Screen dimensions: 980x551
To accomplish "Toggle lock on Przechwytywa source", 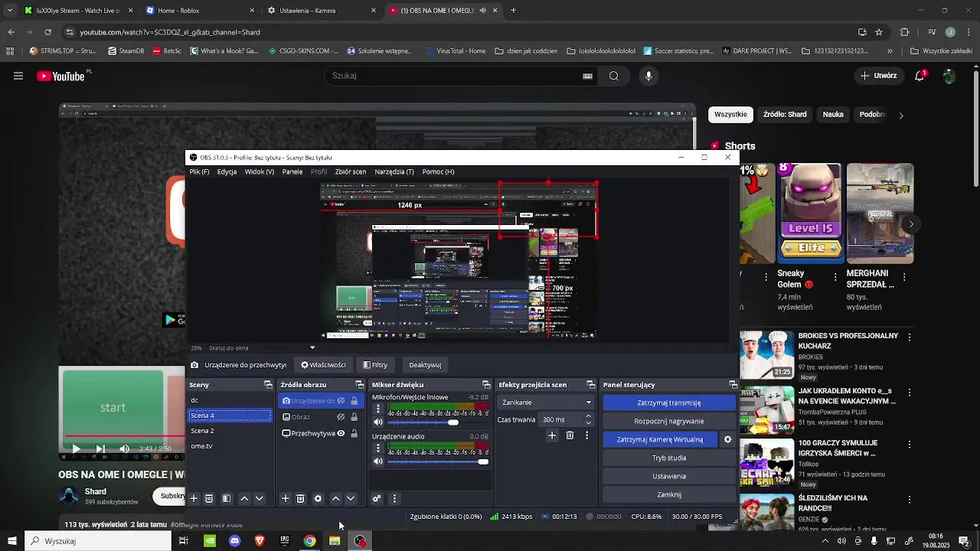I will (354, 433).
